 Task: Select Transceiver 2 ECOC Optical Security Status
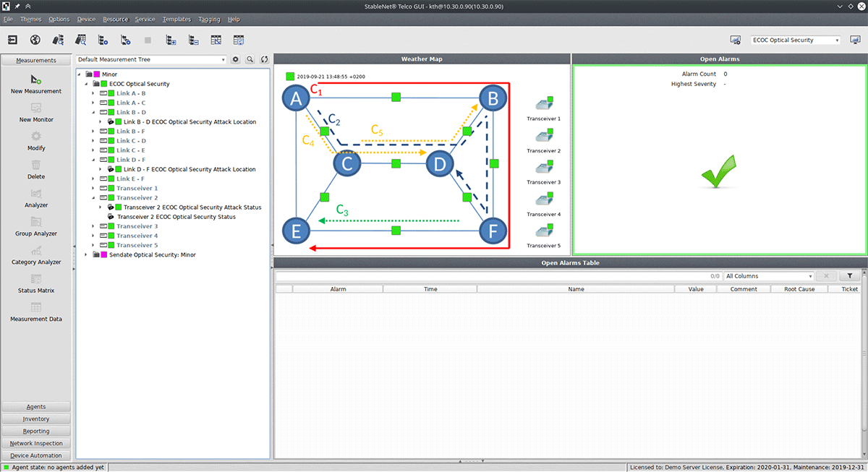176,216
